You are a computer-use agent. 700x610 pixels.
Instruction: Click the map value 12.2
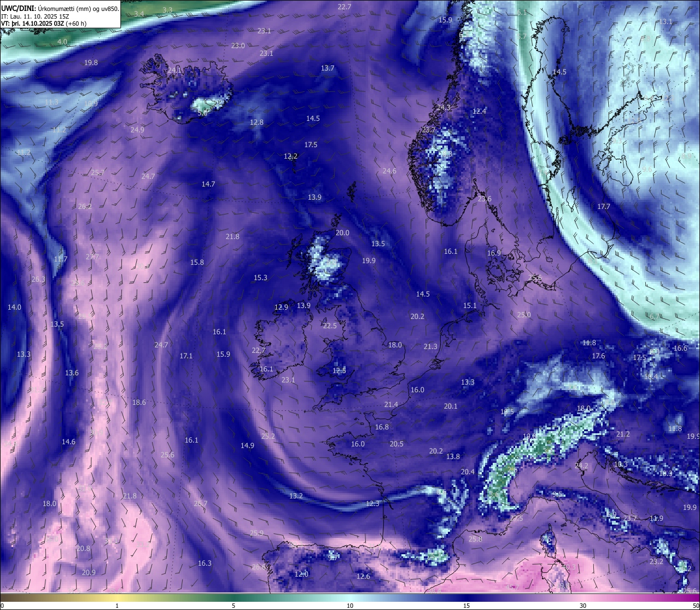coord(290,156)
